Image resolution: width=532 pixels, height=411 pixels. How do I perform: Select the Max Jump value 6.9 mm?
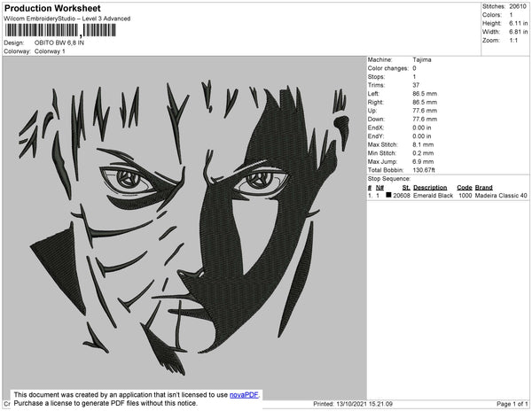(423, 161)
